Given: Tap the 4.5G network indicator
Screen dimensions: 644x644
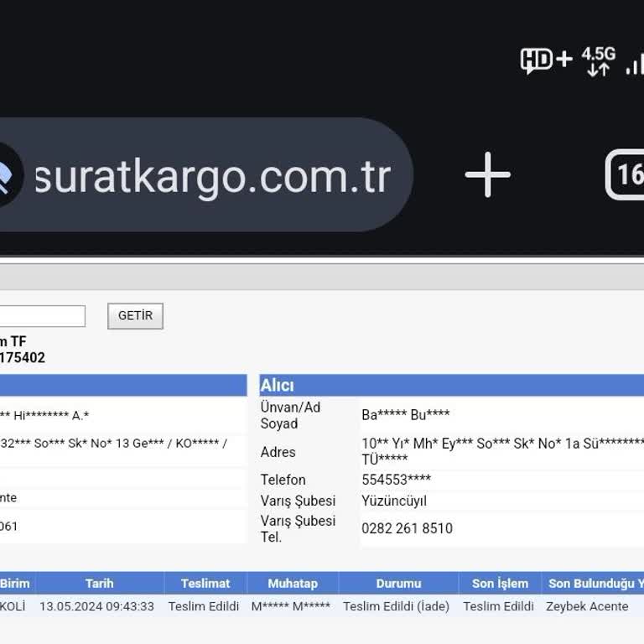Looking at the screenshot, I should [x=598, y=61].
